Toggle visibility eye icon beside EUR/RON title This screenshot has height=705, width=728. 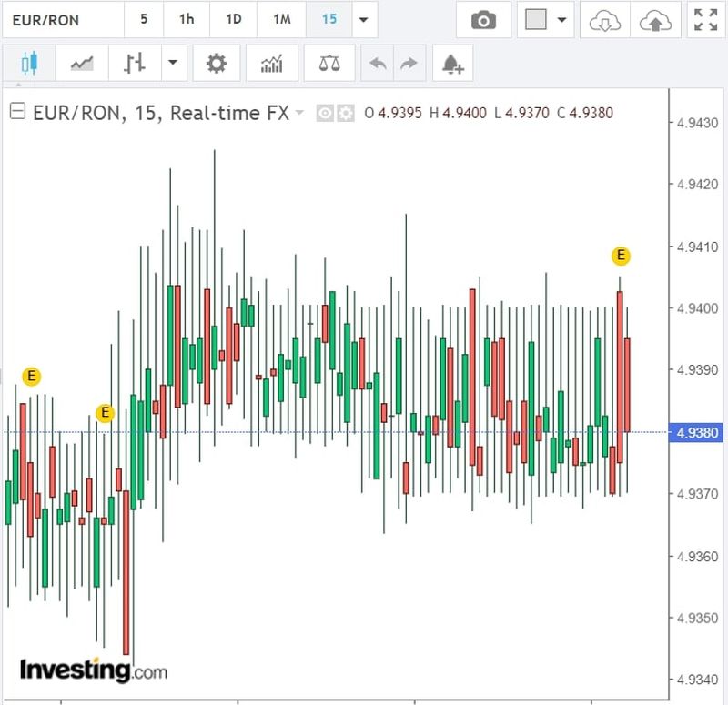[x=324, y=114]
